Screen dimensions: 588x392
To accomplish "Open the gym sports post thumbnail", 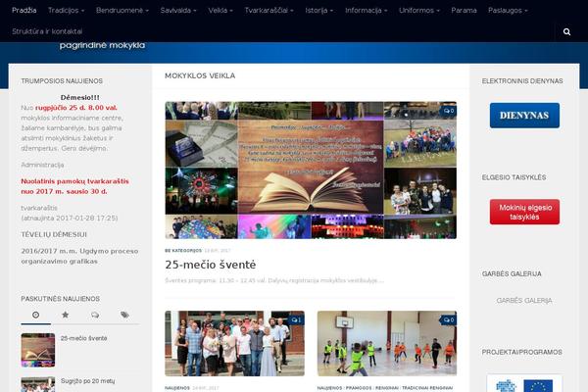I will 387,343.
